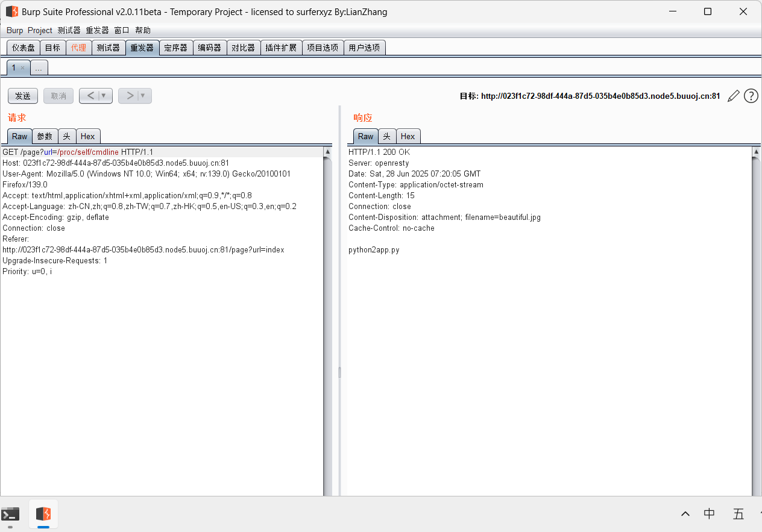
Task: Go forward to next request in history
Action: pos(130,96)
